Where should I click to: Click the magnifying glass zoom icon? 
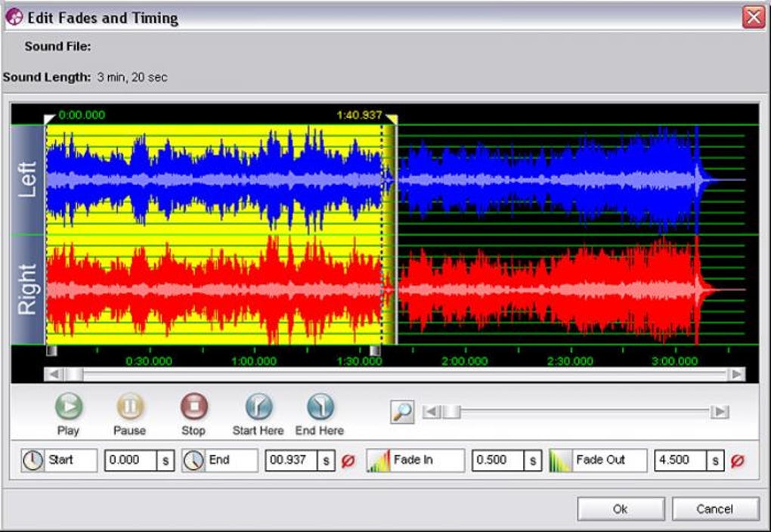click(x=402, y=412)
